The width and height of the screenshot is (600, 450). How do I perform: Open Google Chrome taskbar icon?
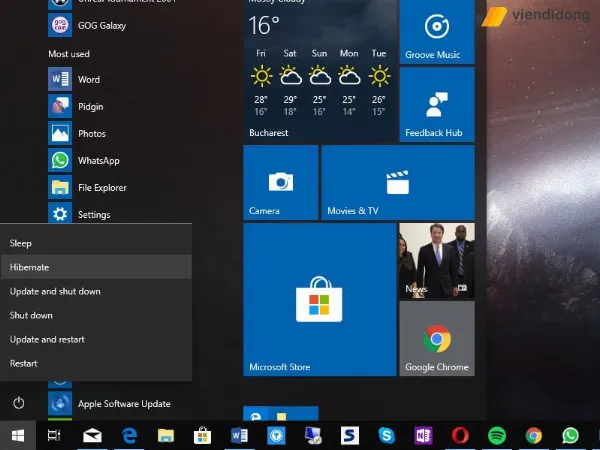click(533, 435)
